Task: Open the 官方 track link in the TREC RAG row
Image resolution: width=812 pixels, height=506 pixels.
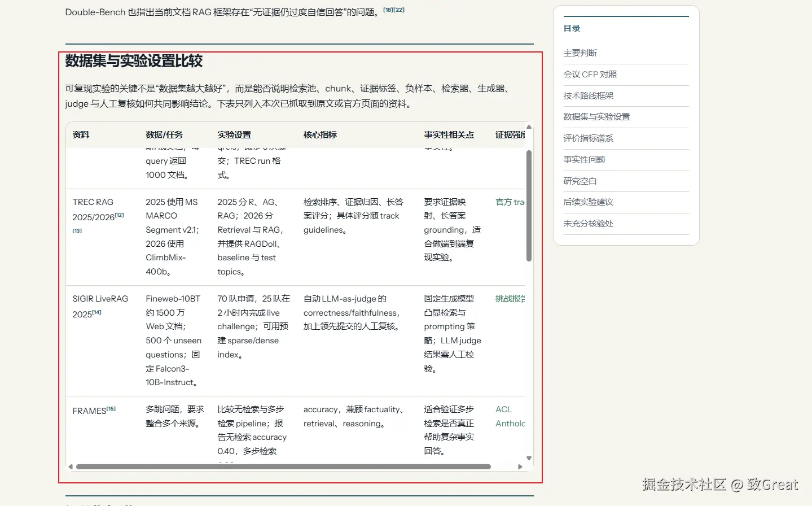Action: (510, 202)
